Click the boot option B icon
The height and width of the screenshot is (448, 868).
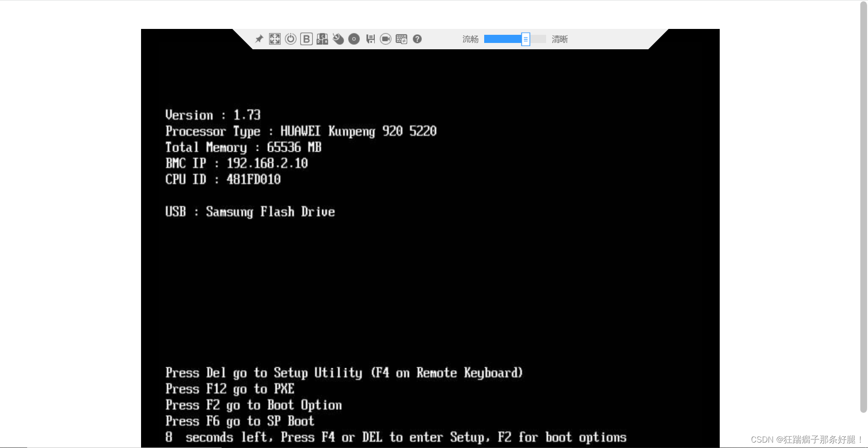click(x=307, y=39)
